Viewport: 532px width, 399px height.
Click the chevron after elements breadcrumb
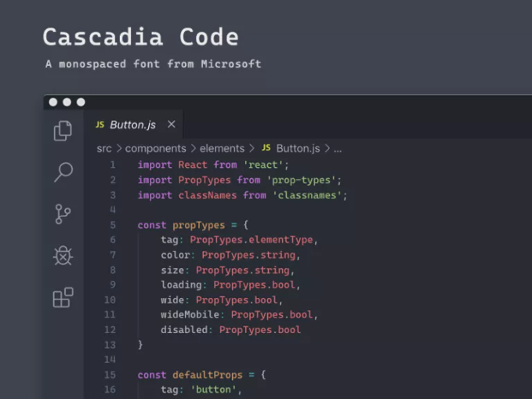click(252, 148)
